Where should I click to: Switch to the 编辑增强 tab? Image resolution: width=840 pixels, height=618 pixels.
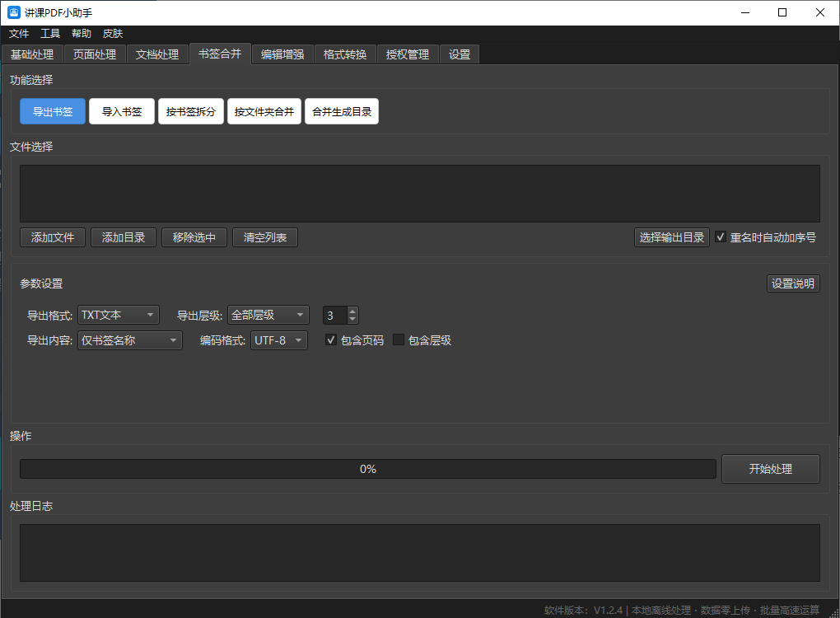tap(282, 54)
